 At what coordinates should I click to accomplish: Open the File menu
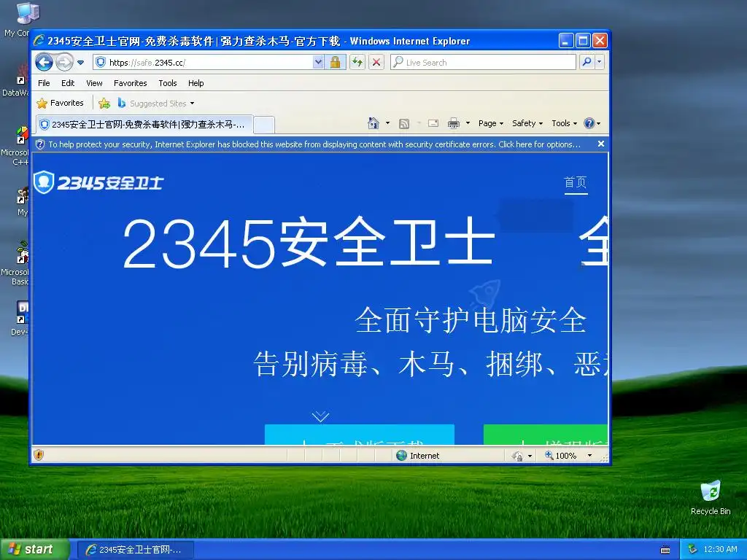[x=44, y=83]
